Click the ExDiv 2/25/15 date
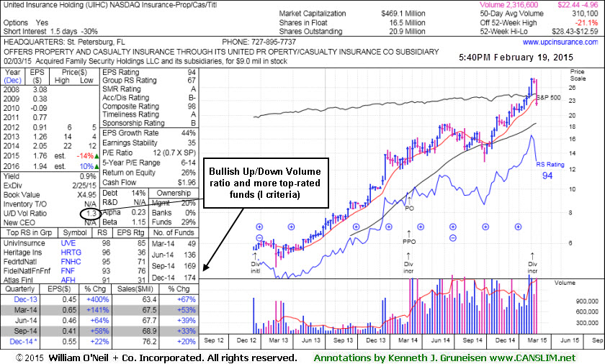The height and width of the screenshot is (364, 605). click(84, 186)
